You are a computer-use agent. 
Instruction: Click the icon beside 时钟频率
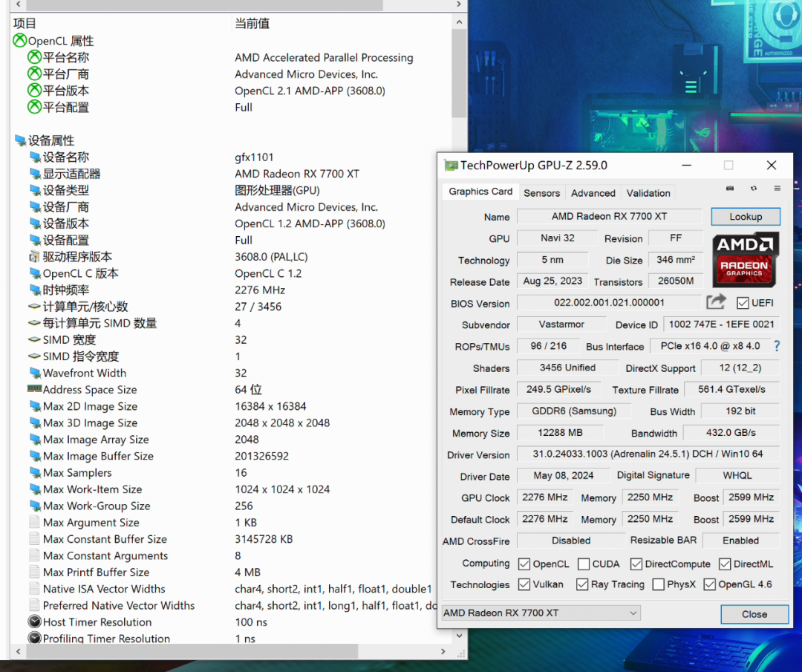click(x=35, y=290)
